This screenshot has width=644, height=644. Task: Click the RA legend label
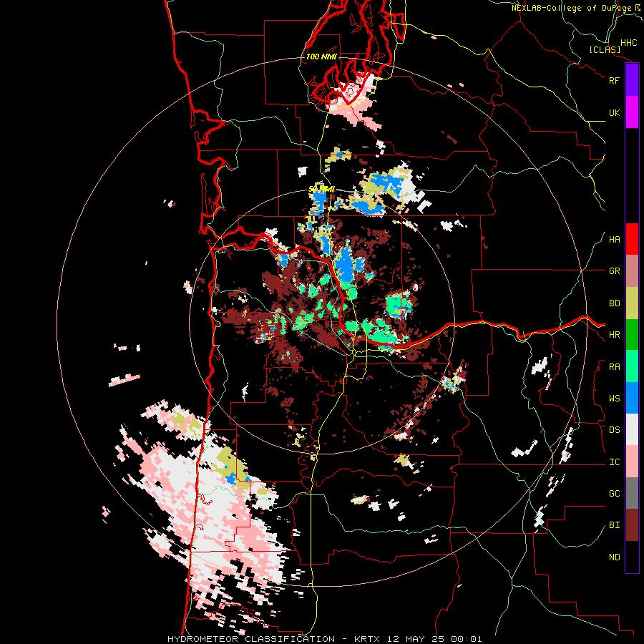click(614, 367)
